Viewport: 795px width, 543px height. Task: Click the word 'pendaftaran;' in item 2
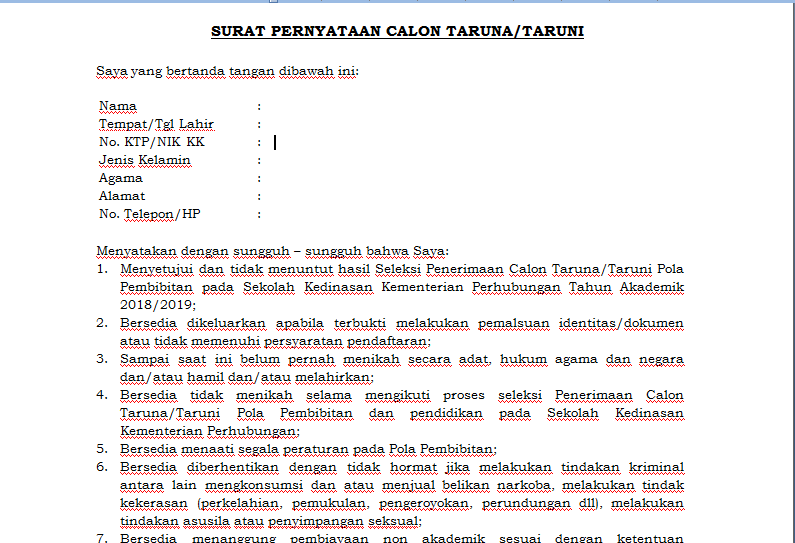tap(389, 342)
